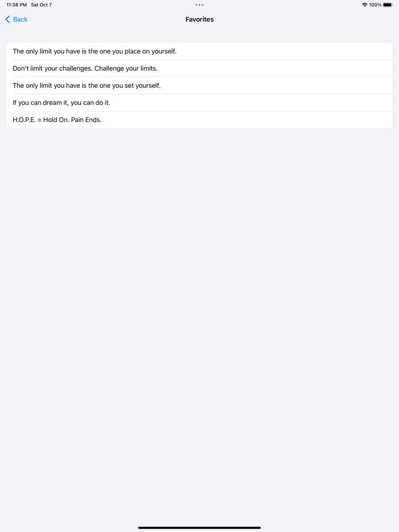The height and width of the screenshot is (532, 399).
Task: Select "If you can dream it" quote
Action: [x=199, y=103]
